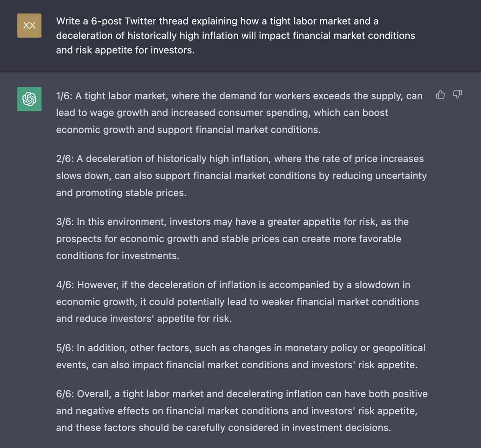Click the XX user avatar

[29, 25]
